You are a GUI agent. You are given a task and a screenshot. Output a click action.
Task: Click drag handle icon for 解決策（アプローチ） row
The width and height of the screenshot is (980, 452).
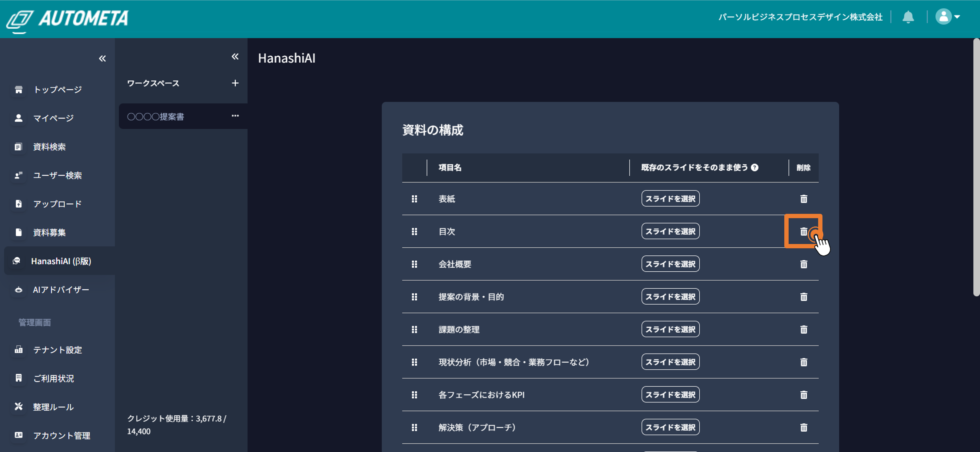(x=414, y=428)
